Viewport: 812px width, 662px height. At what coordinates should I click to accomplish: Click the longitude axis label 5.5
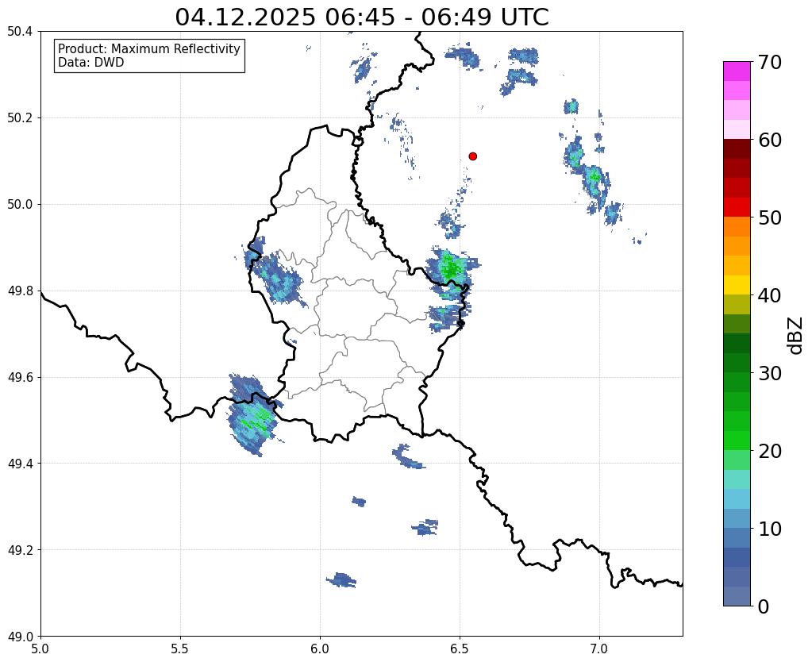[x=180, y=649]
